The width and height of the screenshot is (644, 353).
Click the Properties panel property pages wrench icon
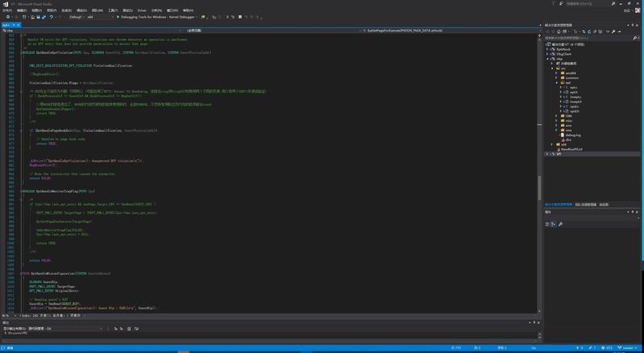(560, 224)
